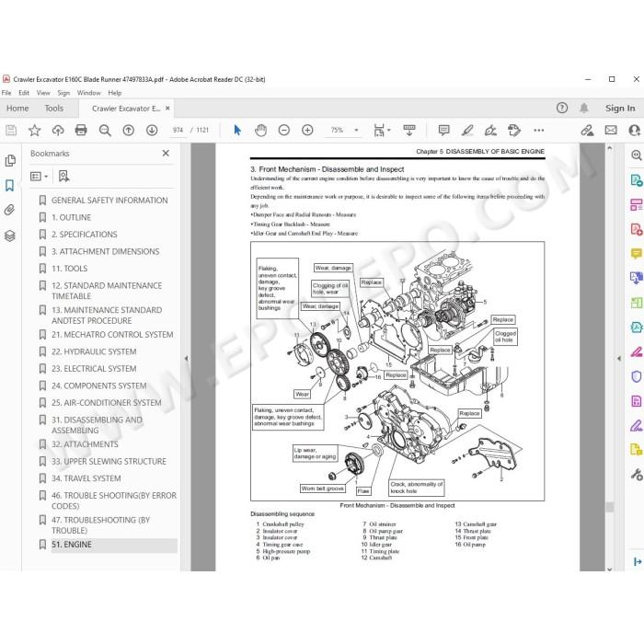Activate the Hand pan tool

click(260, 131)
